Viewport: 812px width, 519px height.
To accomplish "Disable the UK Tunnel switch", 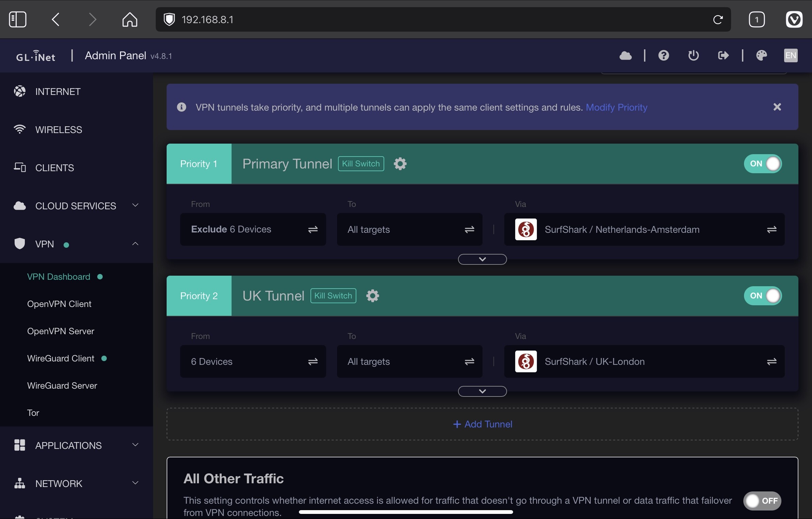I will 763,296.
